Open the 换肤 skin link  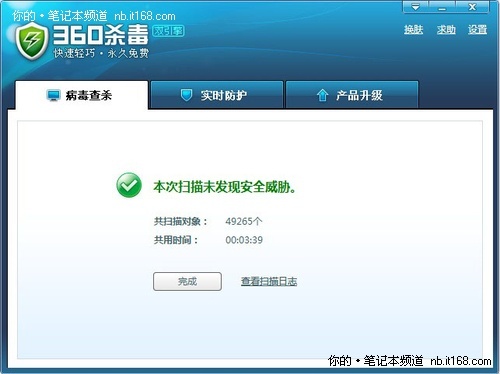tap(413, 30)
